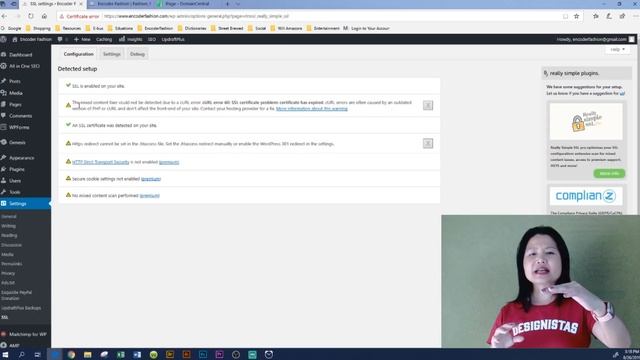The image size is (640, 360).
Task: Open the HTTP Strict Transport Security link
Action: 100,162
